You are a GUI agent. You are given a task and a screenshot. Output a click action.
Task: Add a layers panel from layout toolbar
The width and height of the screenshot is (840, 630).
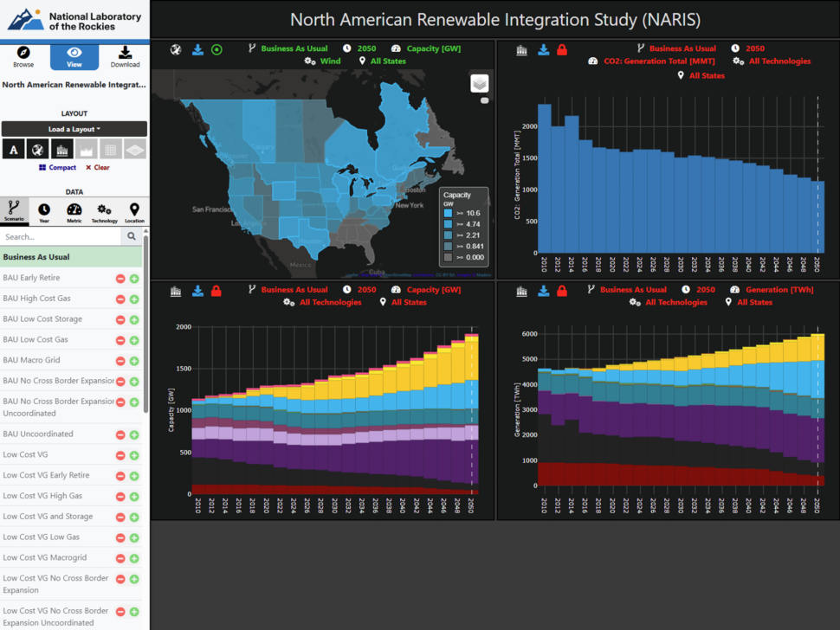[x=135, y=150]
